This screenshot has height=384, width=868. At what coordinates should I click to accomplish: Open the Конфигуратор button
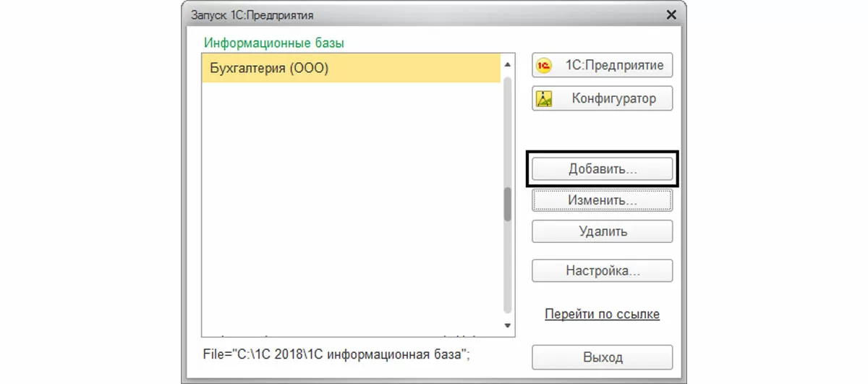click(x=602, y=98)
